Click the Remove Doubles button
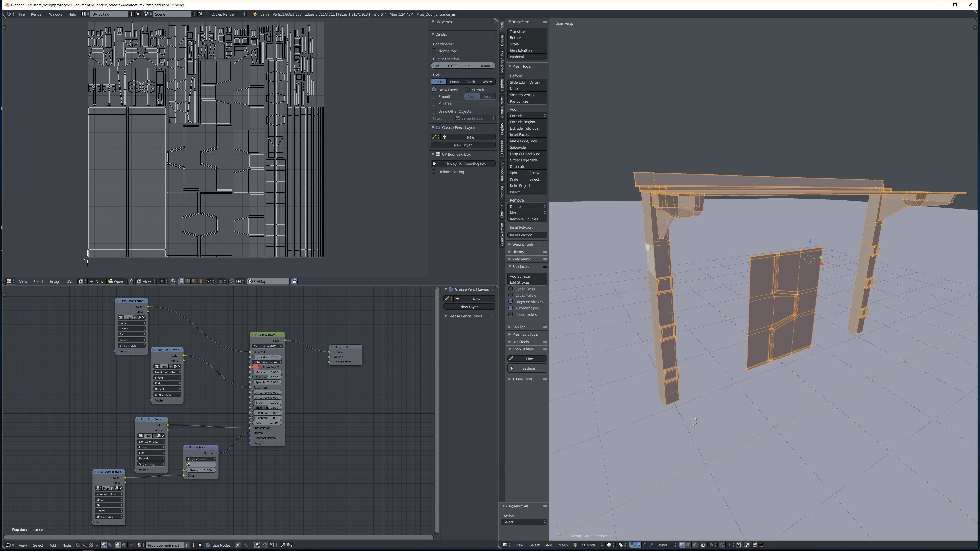This screenshot has height=551, width=980. pos(524,219)
